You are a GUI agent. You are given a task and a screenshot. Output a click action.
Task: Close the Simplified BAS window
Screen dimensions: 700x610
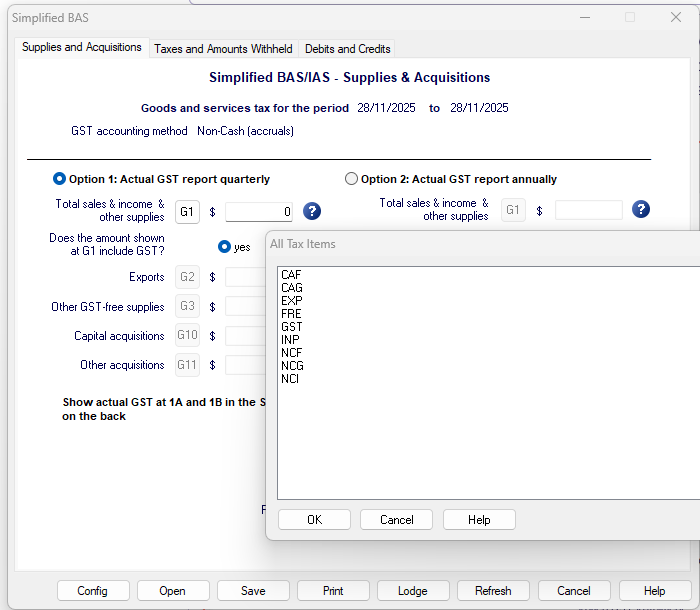(x=675, y=17)
